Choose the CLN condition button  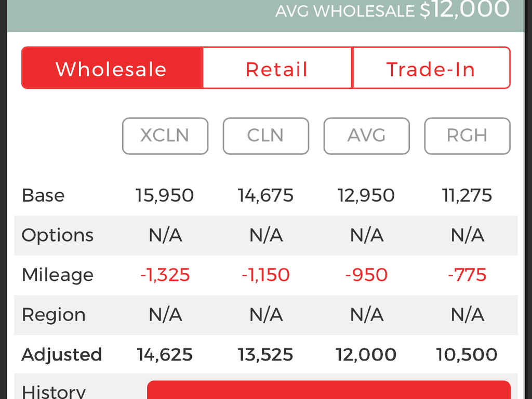265,136
